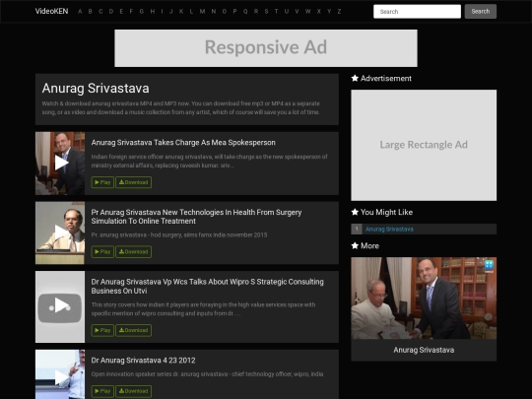The image size is (532, 399).
Task: Open the Responsive Ad banner
Action: (x=266, y=48)
